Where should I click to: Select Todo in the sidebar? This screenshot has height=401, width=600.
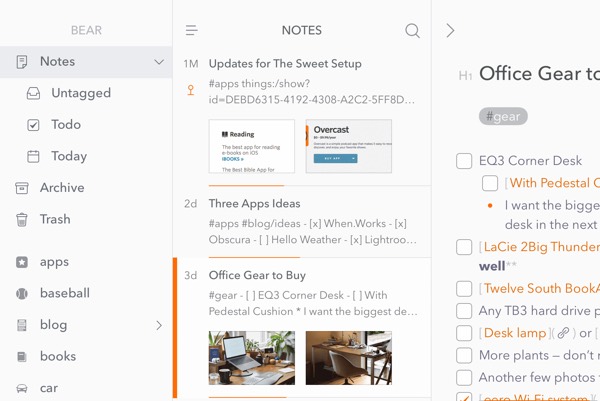[x=66, y=125]
